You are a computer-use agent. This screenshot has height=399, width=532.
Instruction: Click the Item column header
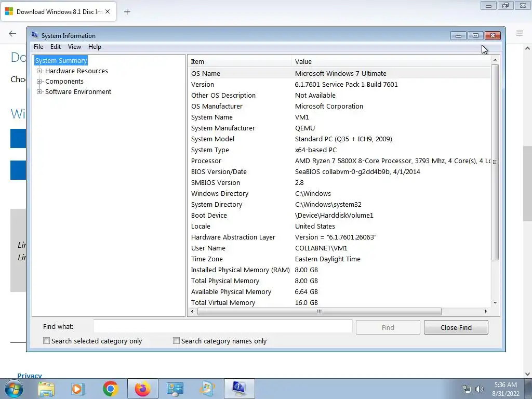coord(240,61)
